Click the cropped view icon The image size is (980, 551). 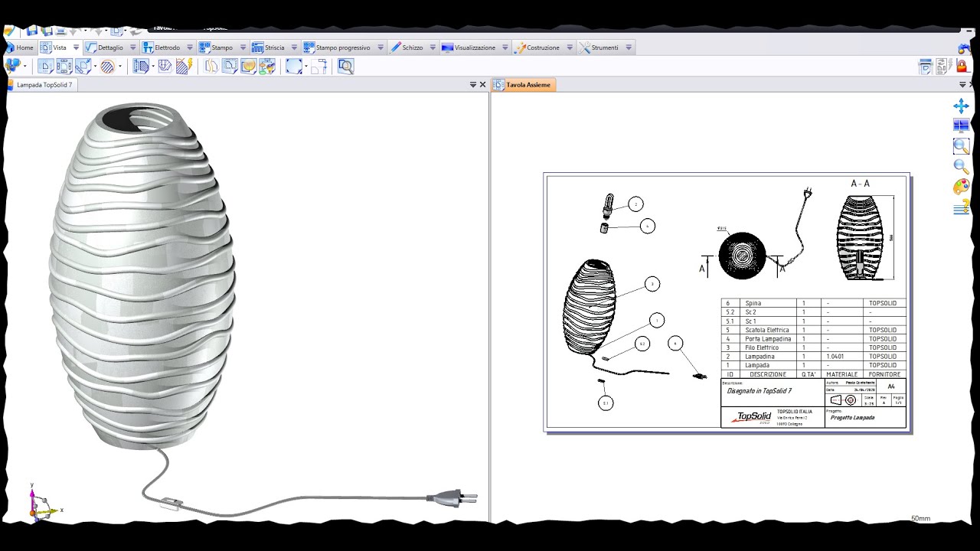pyautogui.click(x=230, y=67)
